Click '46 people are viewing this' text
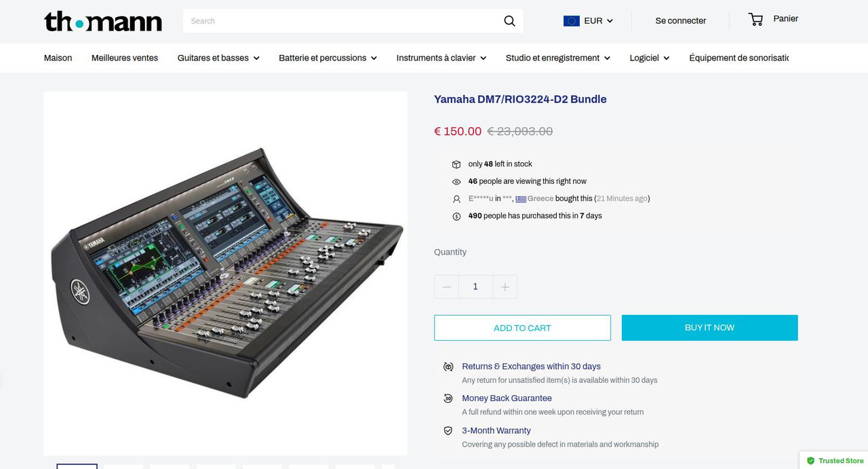This screenshot has height=469, width=868. click(527, 182)
